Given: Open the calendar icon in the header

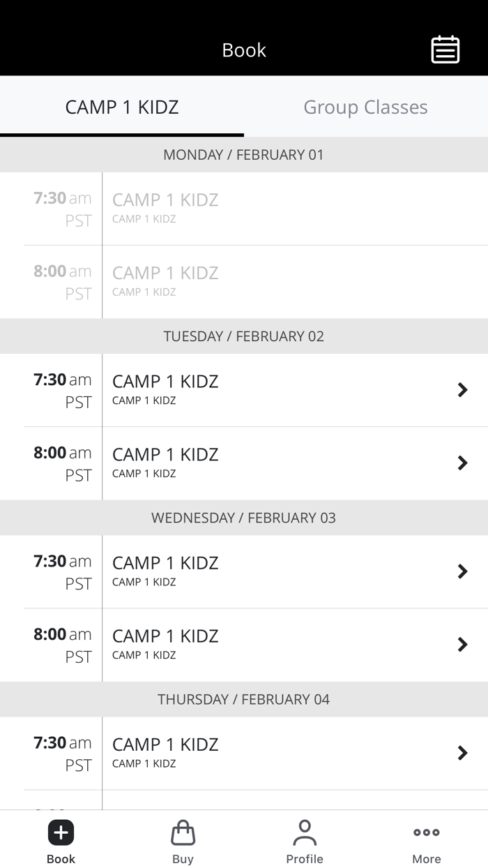Looking at the screenshot, I should click(445, 50).
